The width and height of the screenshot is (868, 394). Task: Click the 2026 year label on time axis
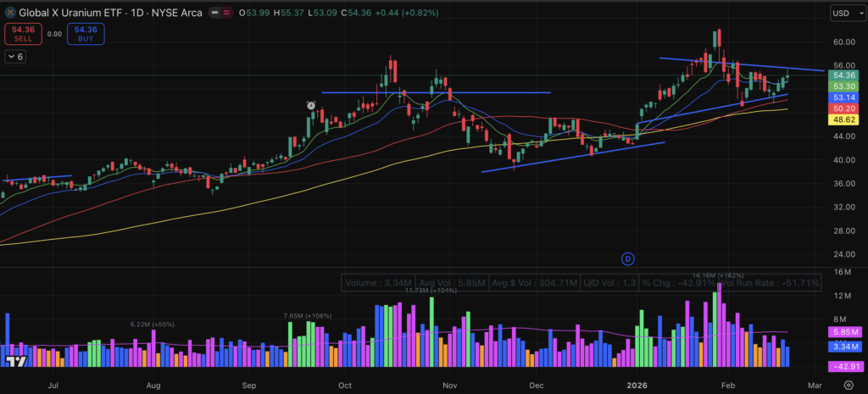click(x=637, y=385)
